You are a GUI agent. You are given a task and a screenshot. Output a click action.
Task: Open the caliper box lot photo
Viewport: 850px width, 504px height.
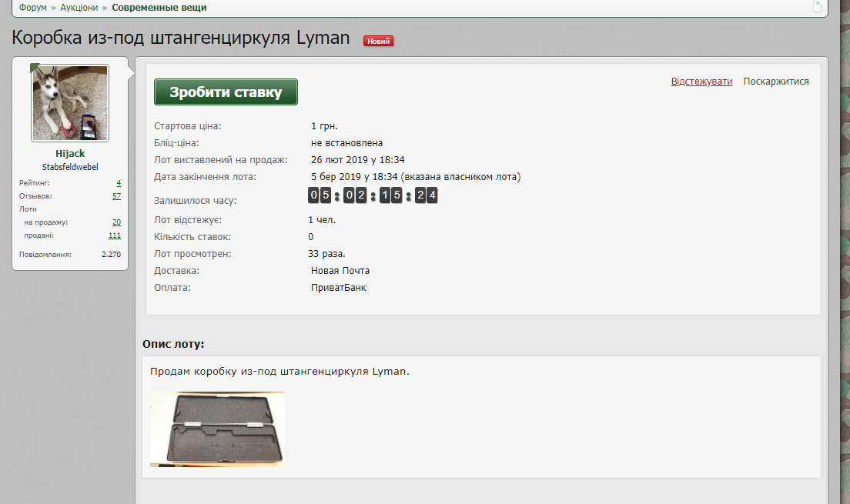click(217, 429)
